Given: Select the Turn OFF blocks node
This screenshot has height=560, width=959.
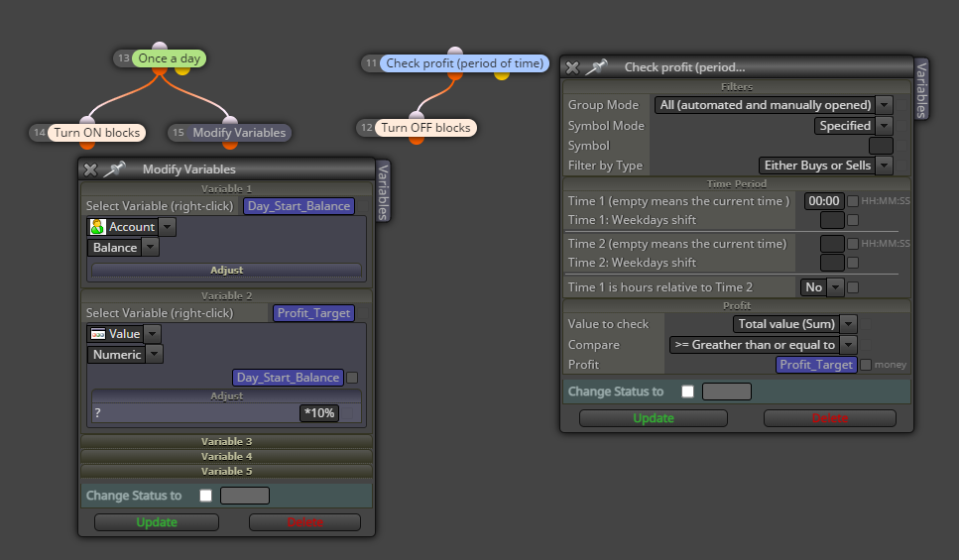Looking at the screenshot, I should click(425, 128).
